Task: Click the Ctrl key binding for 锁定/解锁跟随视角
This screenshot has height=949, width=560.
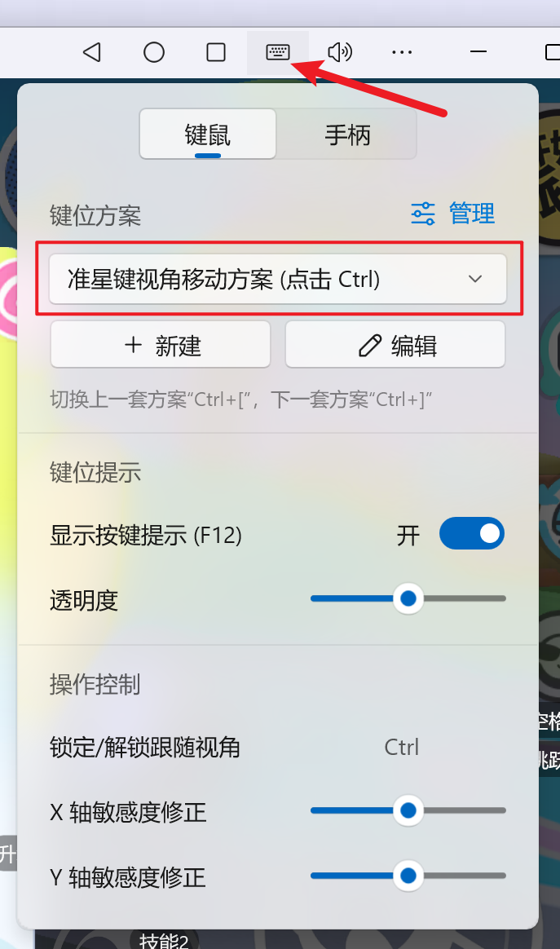Action: click(401, 747)
